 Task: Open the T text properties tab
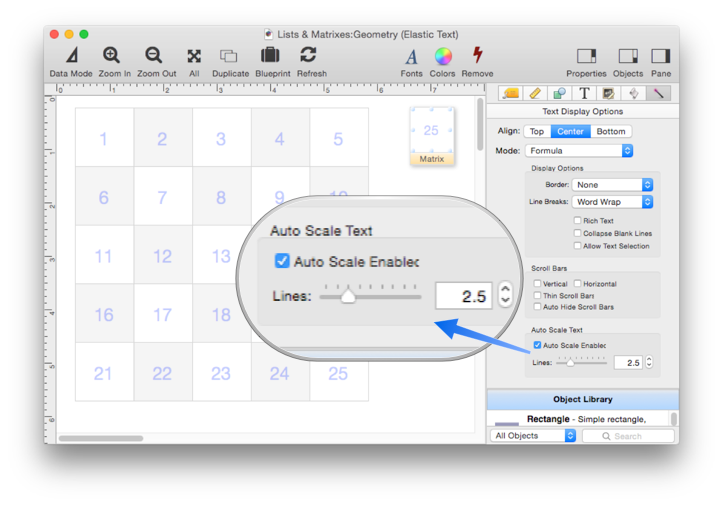pos(584,94)
